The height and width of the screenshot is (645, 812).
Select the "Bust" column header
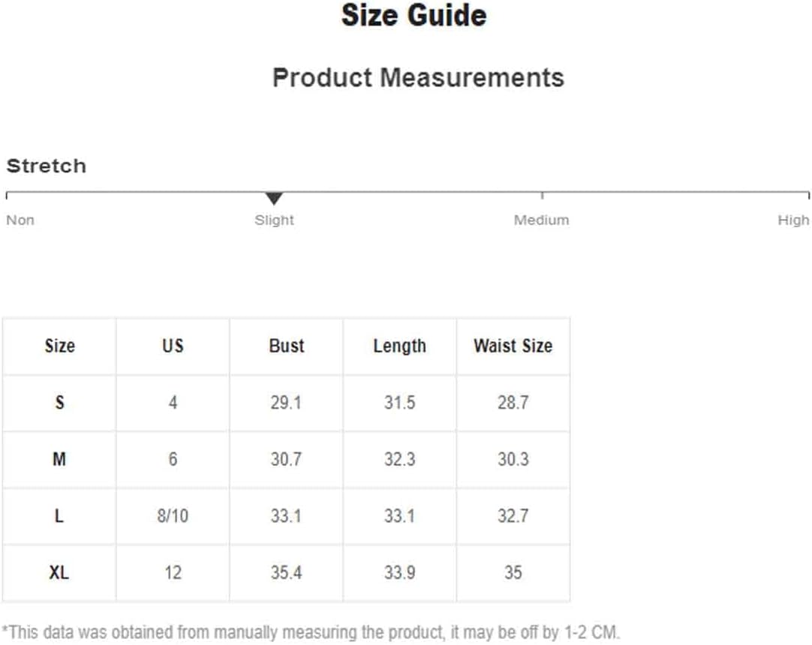[x=287, y=346]
